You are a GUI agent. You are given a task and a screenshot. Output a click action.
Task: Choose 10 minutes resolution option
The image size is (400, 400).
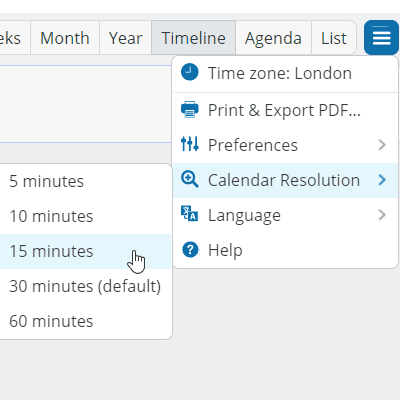85,216
